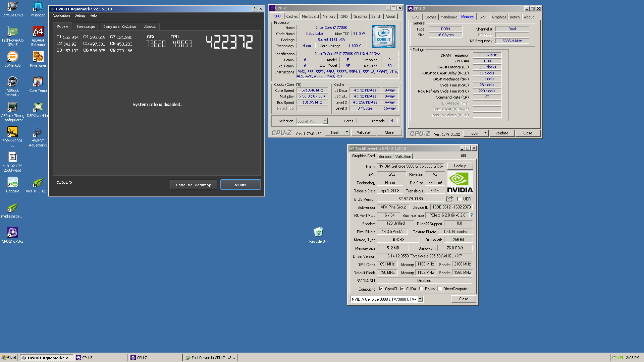The height and width of the screenshot is (362, 644).
Task: Click Tools button in Memory CPU-Z window
Action: click(x=473, y=133)
